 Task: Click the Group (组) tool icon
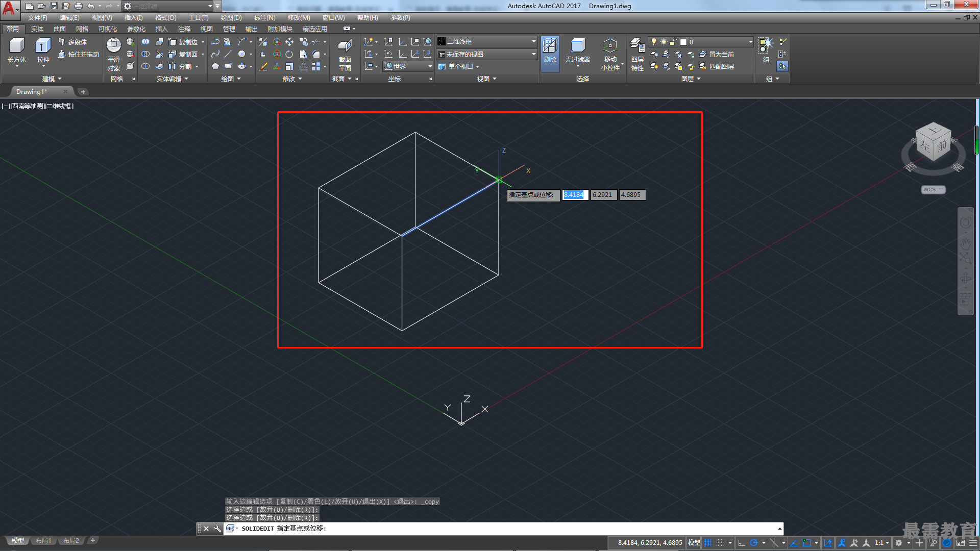click(766, 49)
